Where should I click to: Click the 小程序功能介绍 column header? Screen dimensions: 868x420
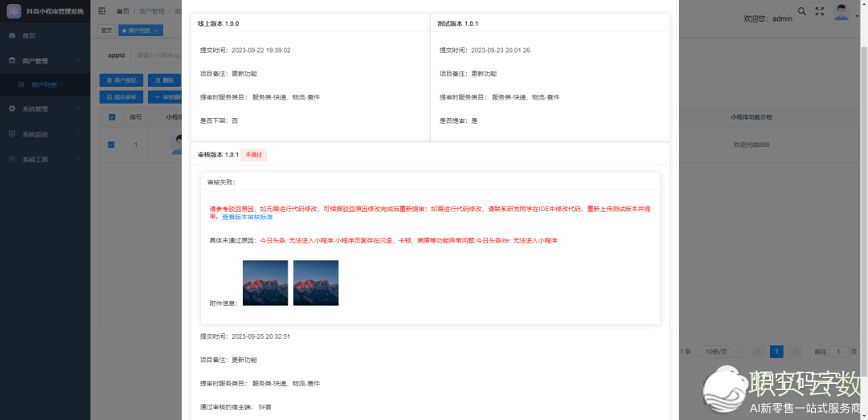coord(751,117)
